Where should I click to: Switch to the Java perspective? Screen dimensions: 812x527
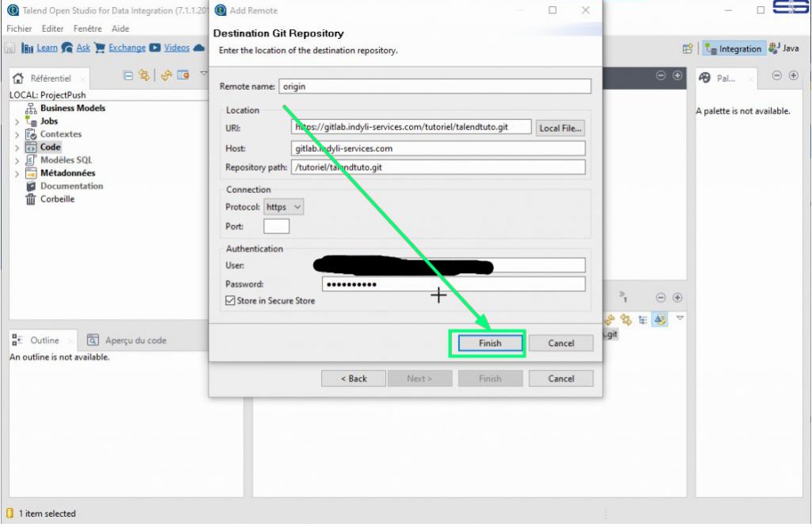pos(783,48)
